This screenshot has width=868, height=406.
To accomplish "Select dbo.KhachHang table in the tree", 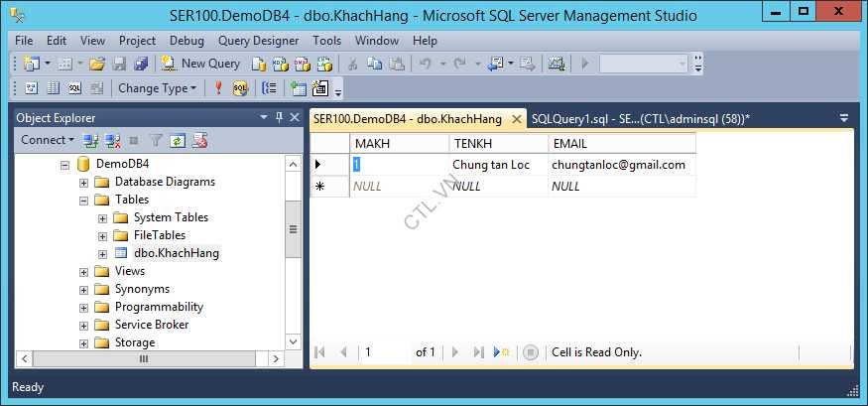I will click(176, 253).
